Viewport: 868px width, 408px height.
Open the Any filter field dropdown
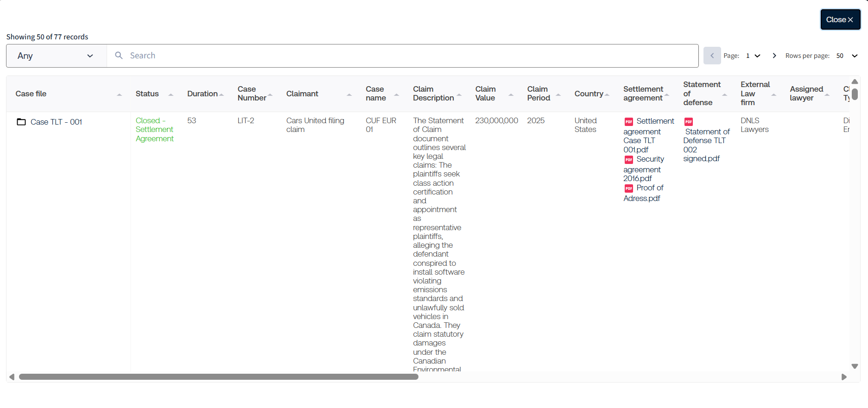57,56
